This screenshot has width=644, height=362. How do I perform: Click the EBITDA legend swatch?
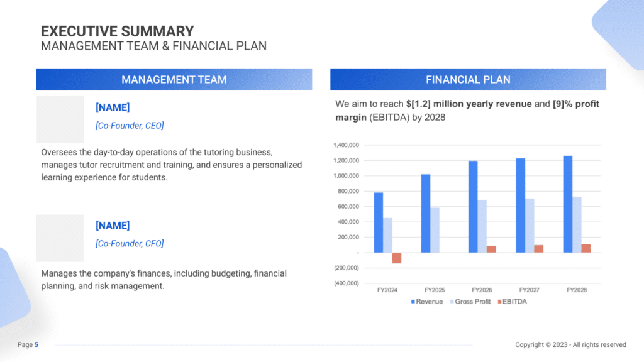point(499,302)
